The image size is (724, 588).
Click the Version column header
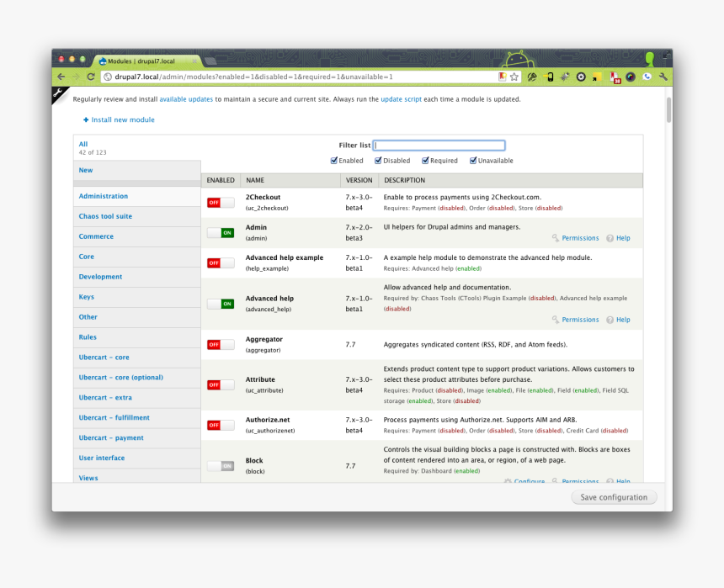coord(359,180)
